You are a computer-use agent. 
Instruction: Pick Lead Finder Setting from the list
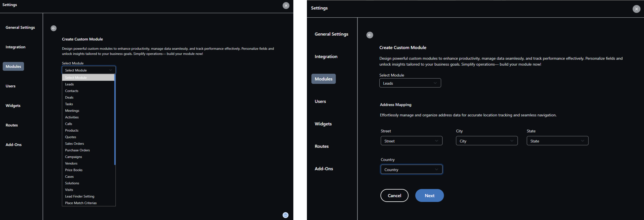coord(79,196)
